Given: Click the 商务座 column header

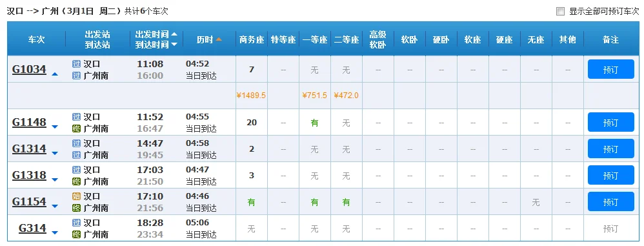Looking at the screenshot, I should 252,39.
